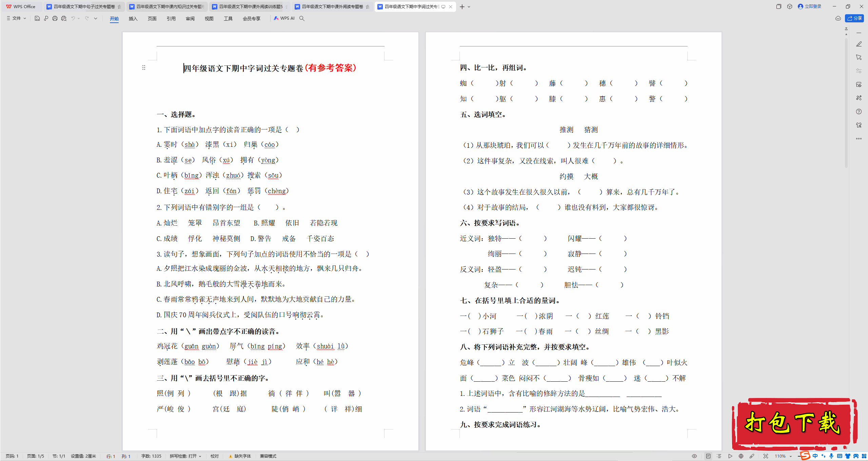Viewport: 868px width, 461px height.
Task: Click 立即登录 login link
Action: [810, 6]
